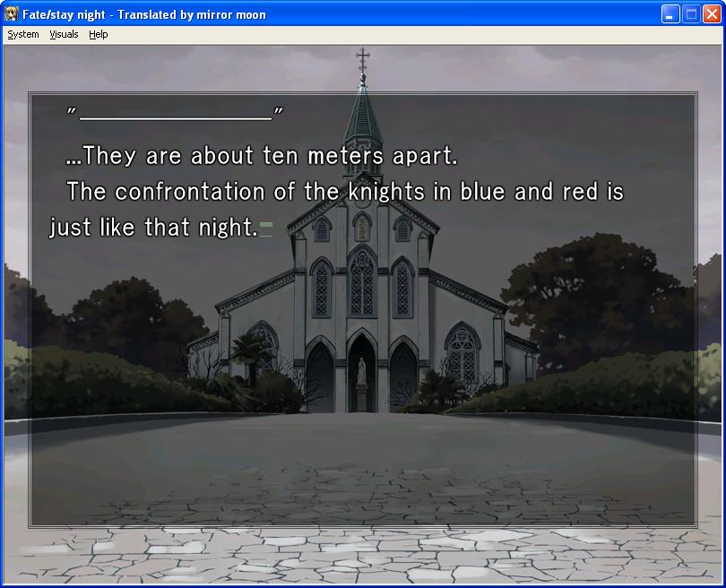Open the System menu
726x588 pixels.
click(x=23, y=34)
